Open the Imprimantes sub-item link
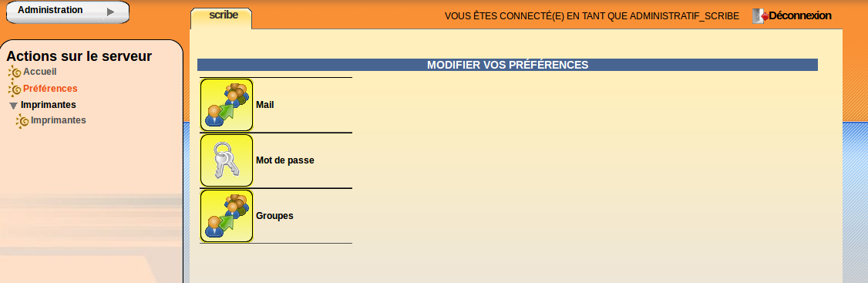This screenshot has width=868, height=283. point(59,120)
